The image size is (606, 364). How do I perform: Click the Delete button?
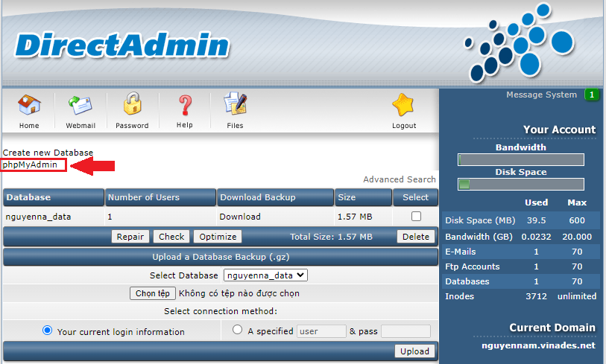tap(416, 237)
